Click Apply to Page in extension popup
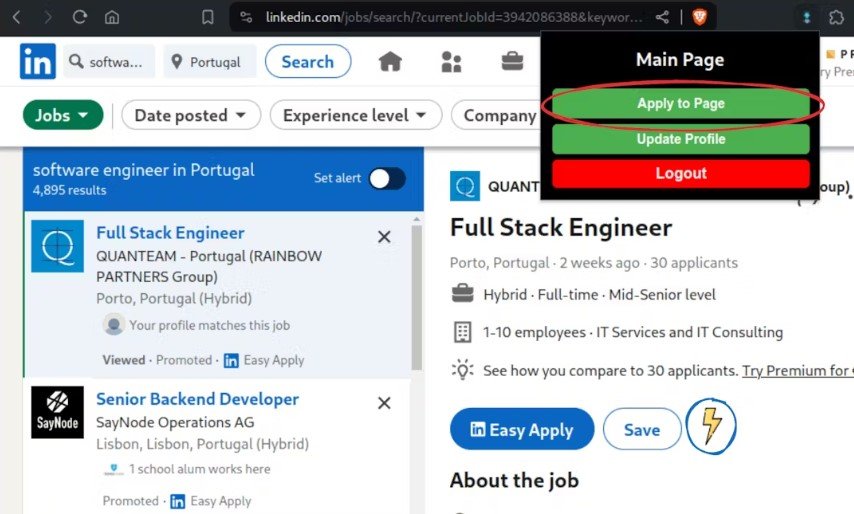Screen dimensions: 854x514 point(681,103)
